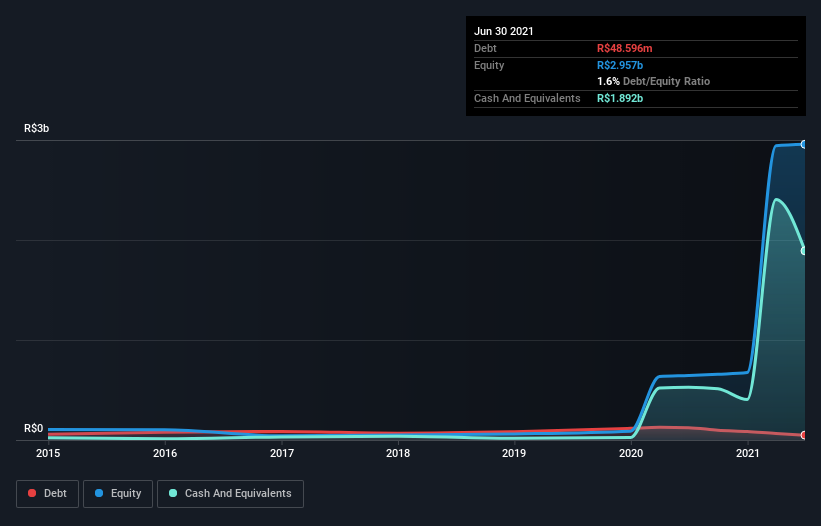The width and height of the screenshot is (821, 526).
Task: Click the Equity label in tooltip
Action: pyautogui.click(x=489, y=65)
